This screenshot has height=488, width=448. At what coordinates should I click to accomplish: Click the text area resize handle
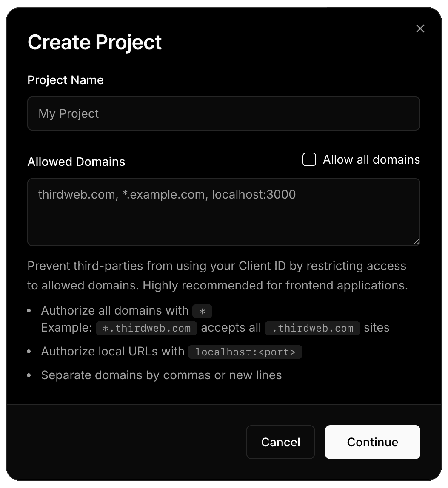(x=416, y=242)
